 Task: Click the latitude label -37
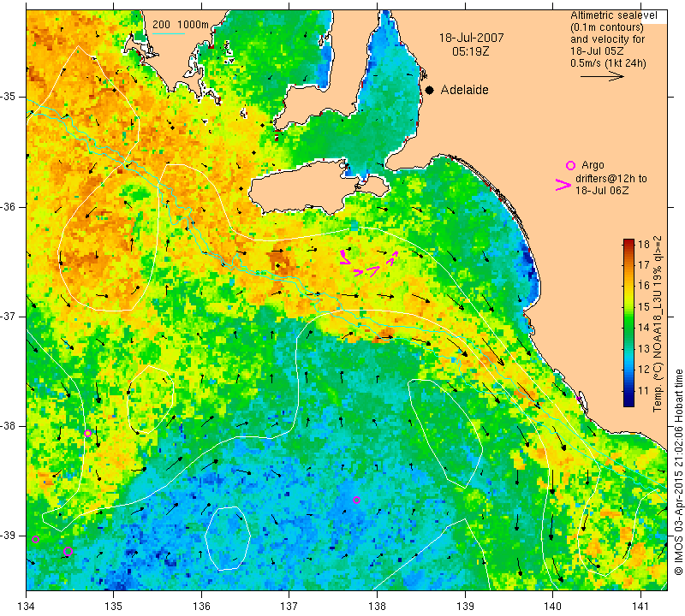(x=9, y=316)
